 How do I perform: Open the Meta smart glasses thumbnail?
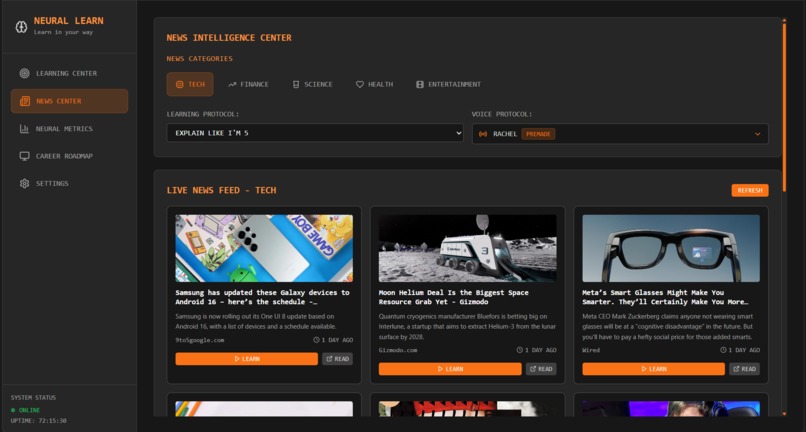pyautogui.click(x=671, y=248)
